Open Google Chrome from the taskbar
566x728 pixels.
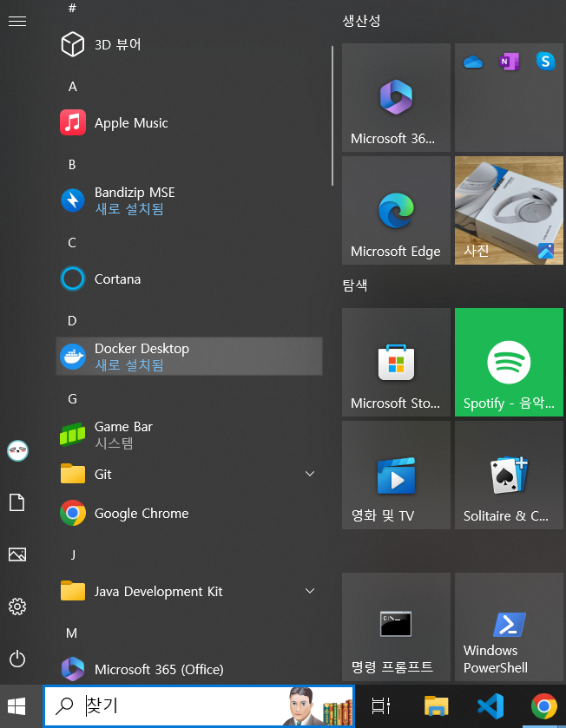click(x=544, y=706)
